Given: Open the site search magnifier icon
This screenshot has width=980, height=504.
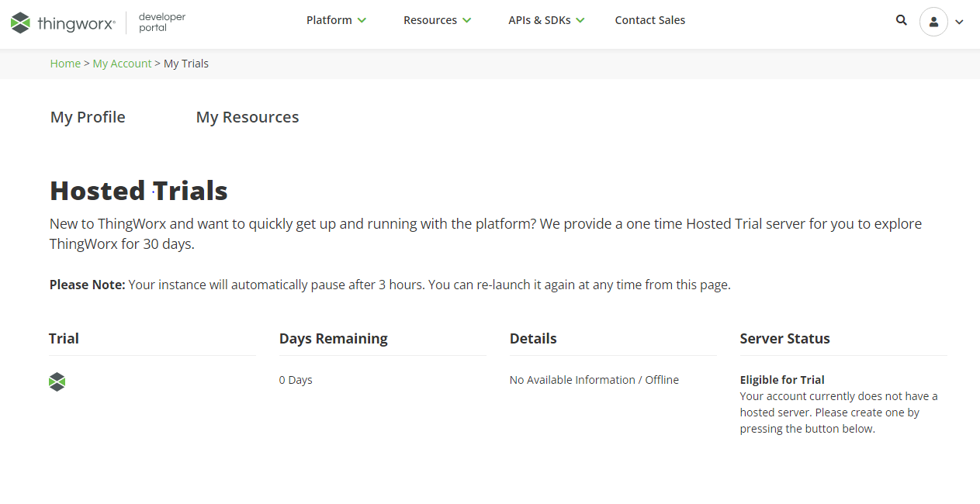Looking at the screenshot, I should pos(901,20).
